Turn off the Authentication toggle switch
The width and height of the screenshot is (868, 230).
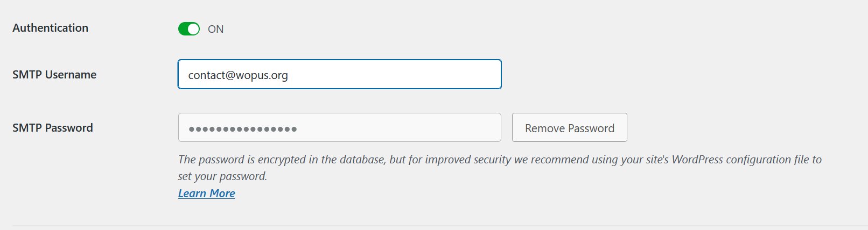click(189, 28)
